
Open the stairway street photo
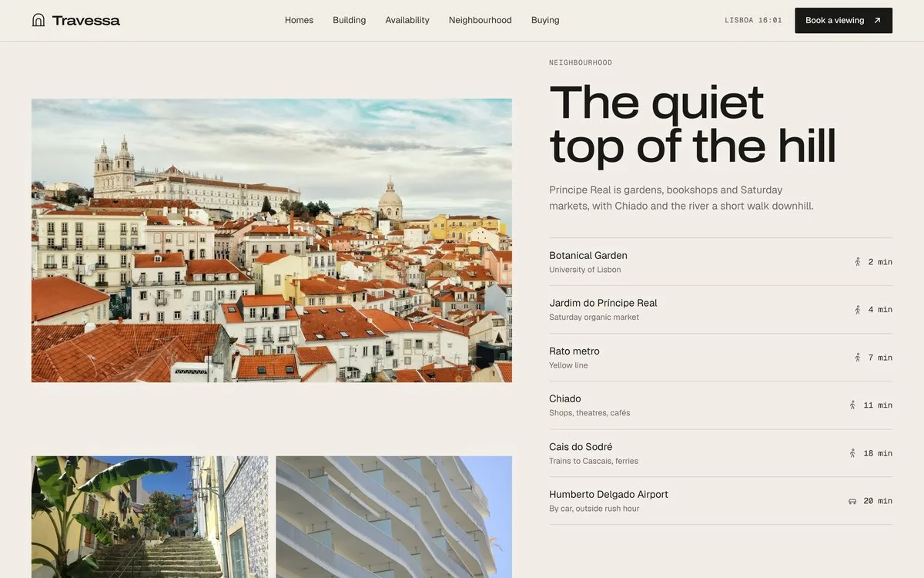click(150, 517)
